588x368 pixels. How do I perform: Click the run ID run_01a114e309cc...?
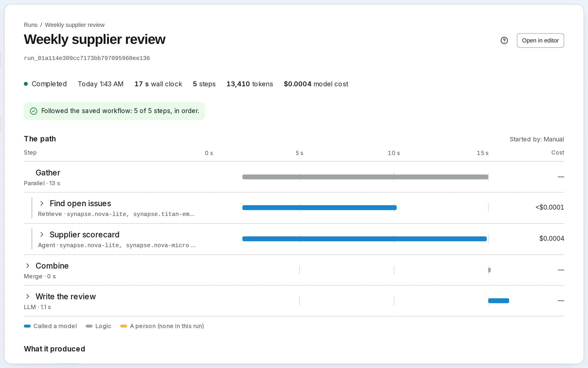click(x=87, y=58)
